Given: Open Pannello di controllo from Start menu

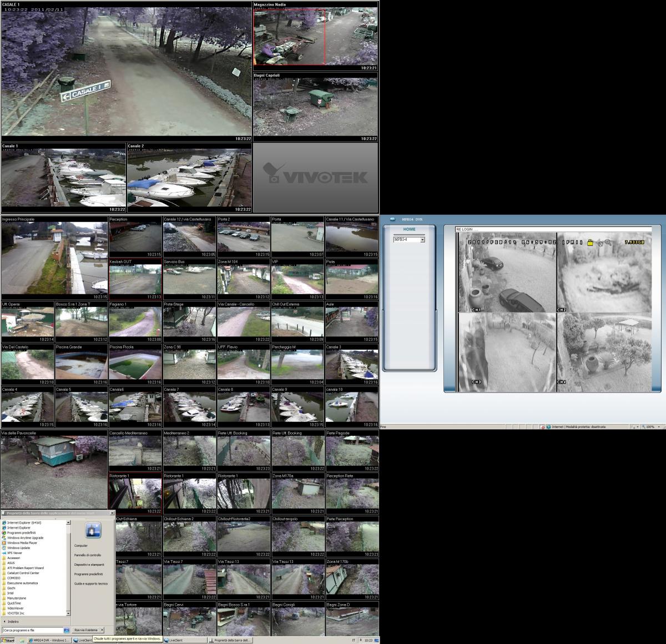Looking at the screenshot, I should 88,555.
